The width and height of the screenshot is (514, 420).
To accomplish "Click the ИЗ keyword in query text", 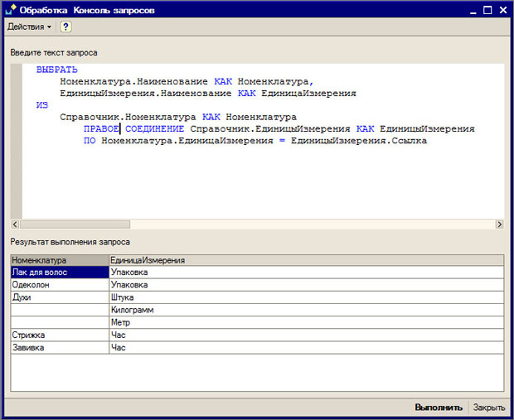I will pos(42,105).
